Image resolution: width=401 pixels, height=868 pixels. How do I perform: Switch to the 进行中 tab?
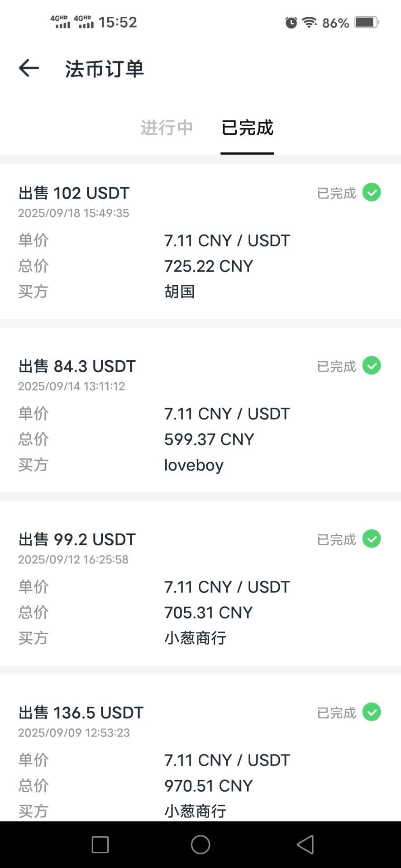[167, 128]
